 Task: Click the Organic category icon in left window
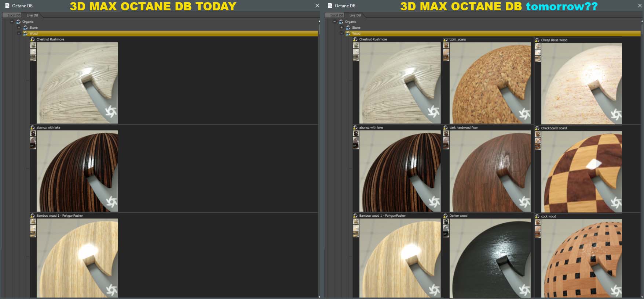(18, 22)
